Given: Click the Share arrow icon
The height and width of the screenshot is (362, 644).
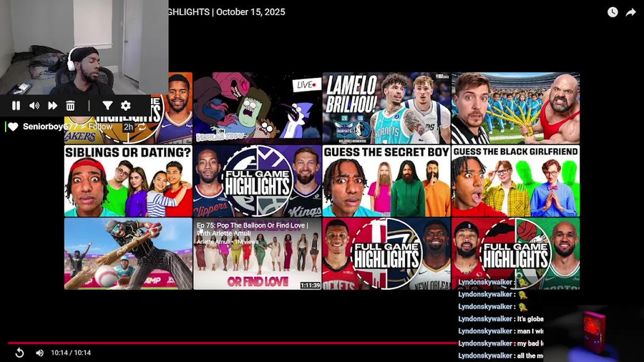Looking at the screenshot, I should coord(631,12).
